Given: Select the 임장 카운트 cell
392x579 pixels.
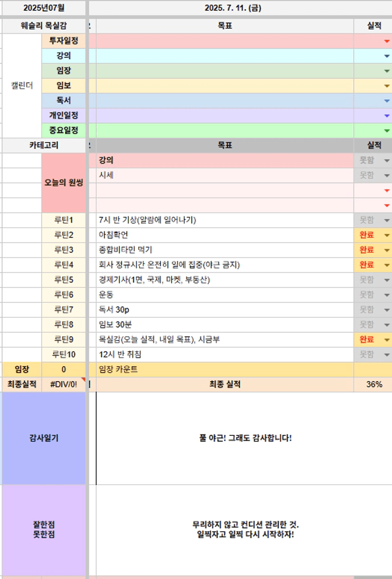Looking at the screenshot, I should pyautogui.click(x=225, y=369).
